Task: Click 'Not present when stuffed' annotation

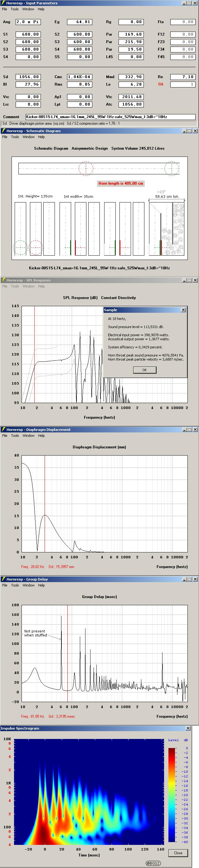Action: [x=36, y=633]
